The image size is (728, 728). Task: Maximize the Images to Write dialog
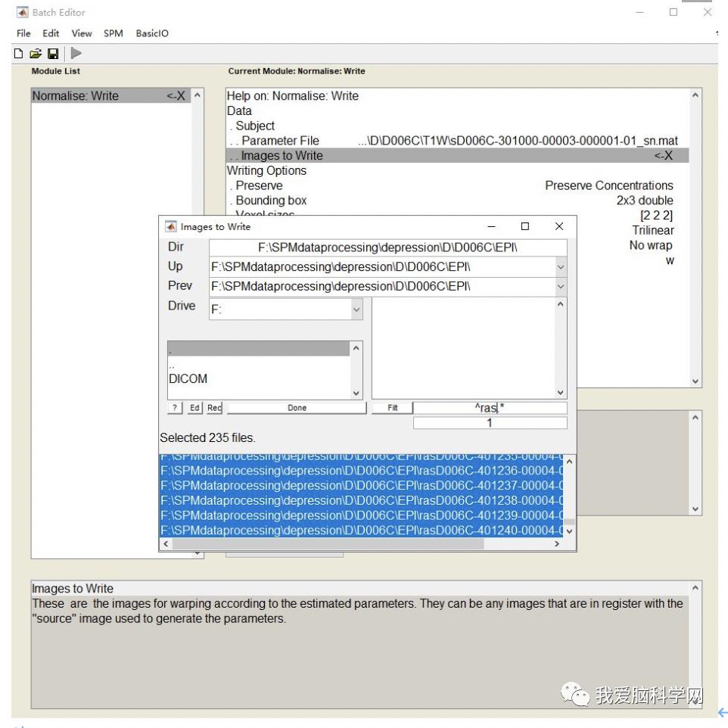tap(525, 226)
